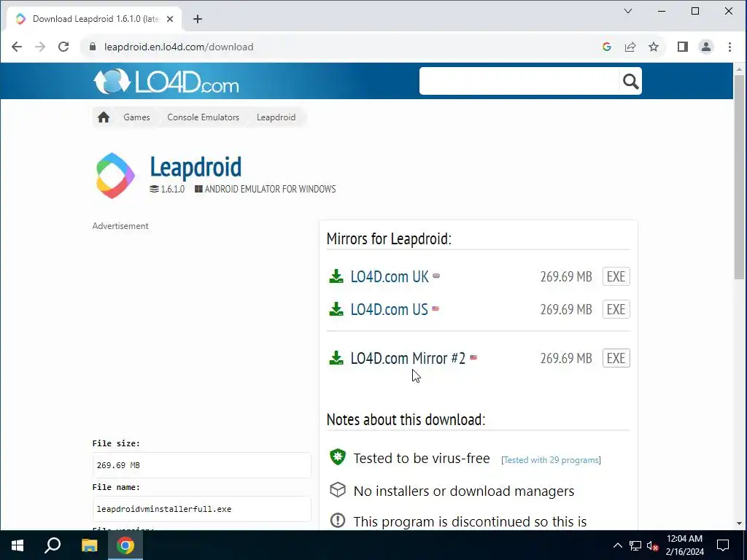
Task: Click the File size value box
Action: [201, 464]
